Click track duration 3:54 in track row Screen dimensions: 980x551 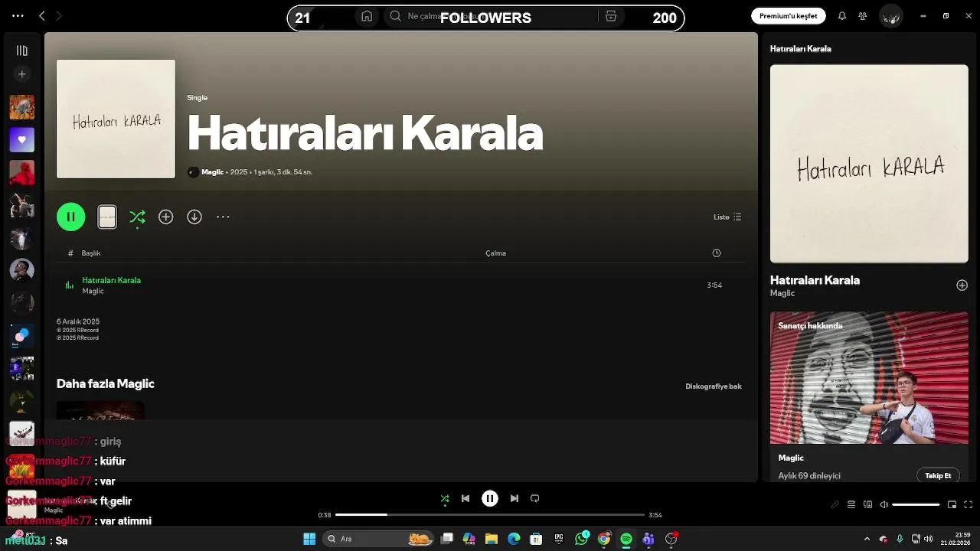[x=714, y=285]
